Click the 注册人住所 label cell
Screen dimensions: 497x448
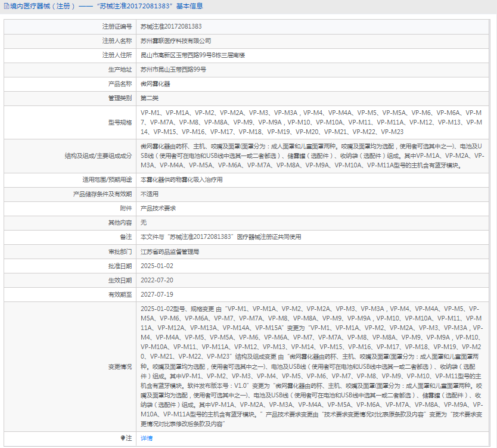point(70,55)
